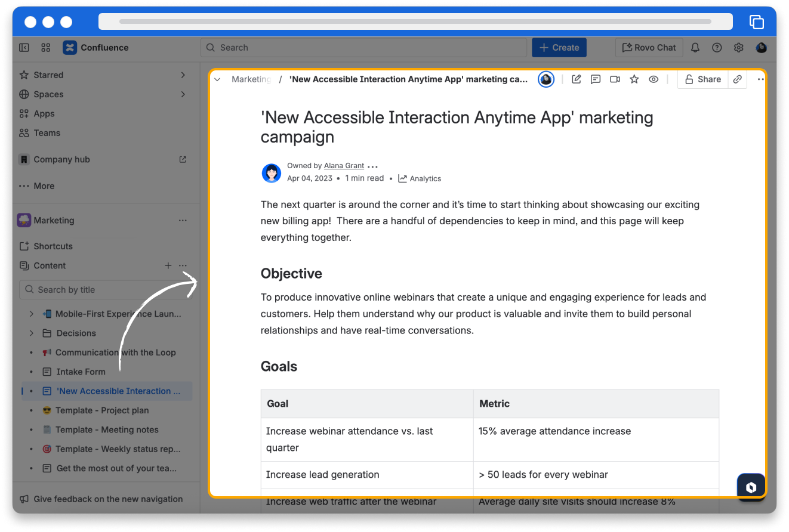Open page Analytics link
789x532 pixels.
420,178
